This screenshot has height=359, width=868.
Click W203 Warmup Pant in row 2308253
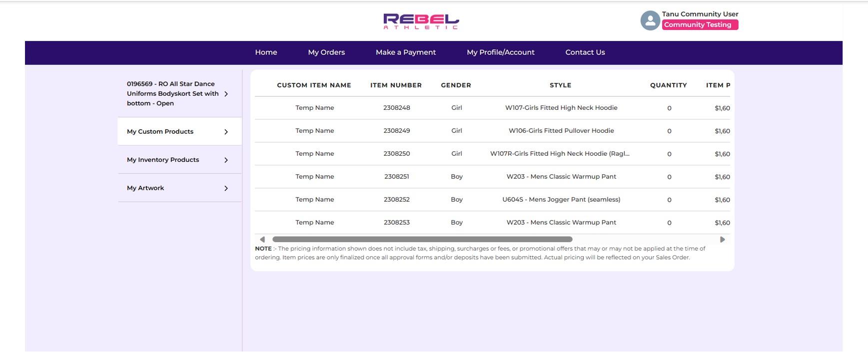[x=561, y=223]
